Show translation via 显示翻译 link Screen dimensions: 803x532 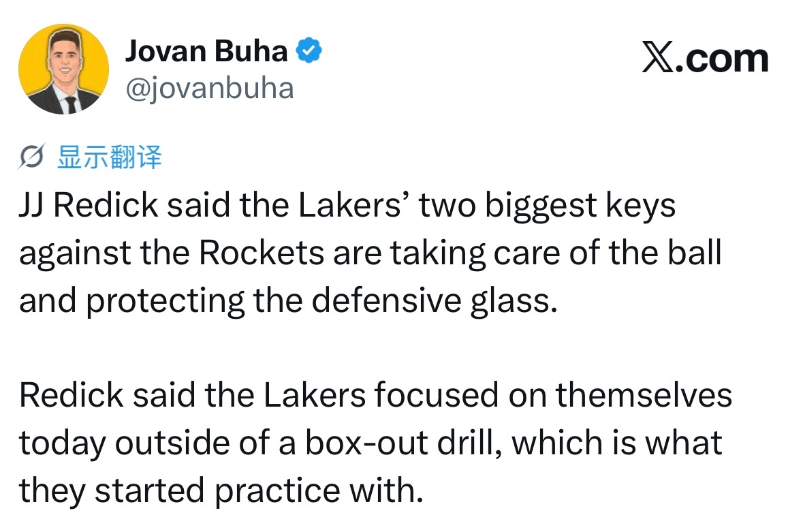[110, 158]
